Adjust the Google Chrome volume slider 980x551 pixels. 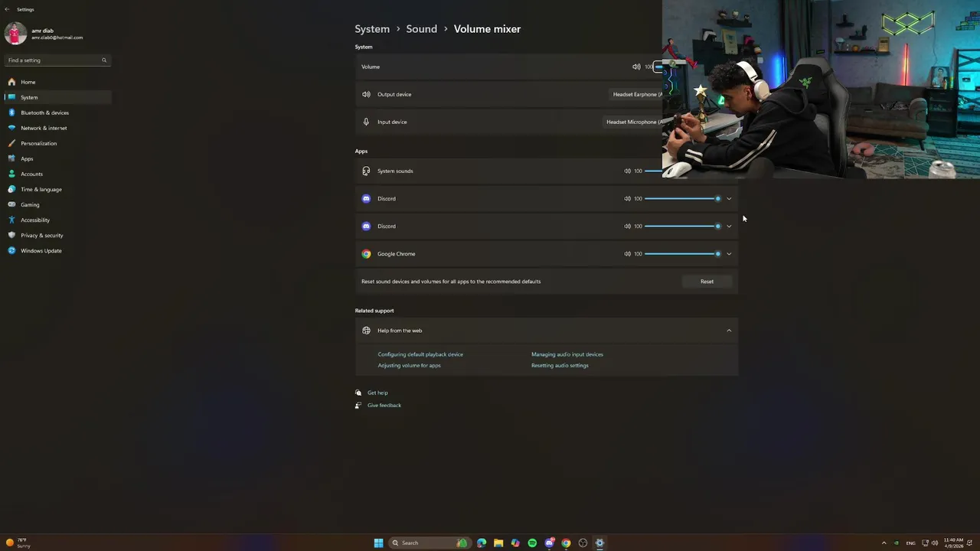(682, 253)
